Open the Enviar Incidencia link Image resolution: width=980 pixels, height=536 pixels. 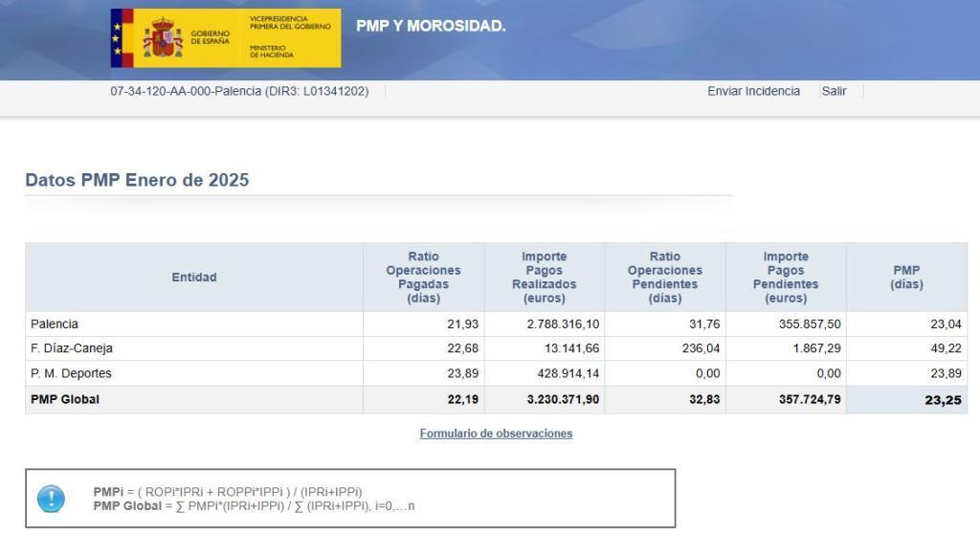pyautogui.click(x=753, y=91)
